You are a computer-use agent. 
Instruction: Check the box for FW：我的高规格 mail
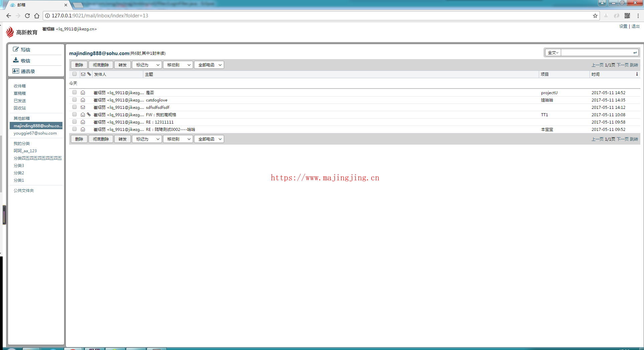tap(74, 115)
